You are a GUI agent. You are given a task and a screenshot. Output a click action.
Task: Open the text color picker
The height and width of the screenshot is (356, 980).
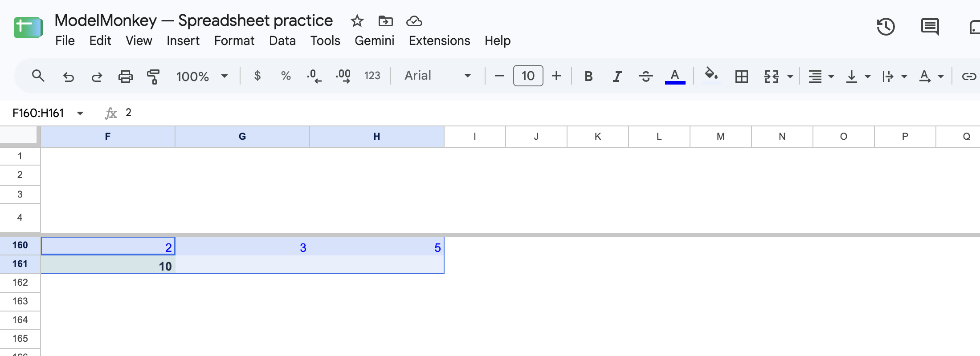pos(675,77)
